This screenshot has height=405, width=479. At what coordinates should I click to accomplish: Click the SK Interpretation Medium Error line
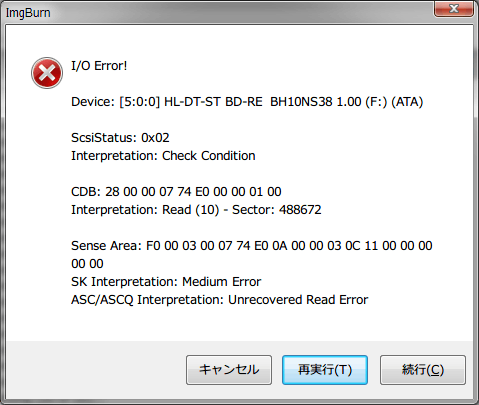coord(166,282)
